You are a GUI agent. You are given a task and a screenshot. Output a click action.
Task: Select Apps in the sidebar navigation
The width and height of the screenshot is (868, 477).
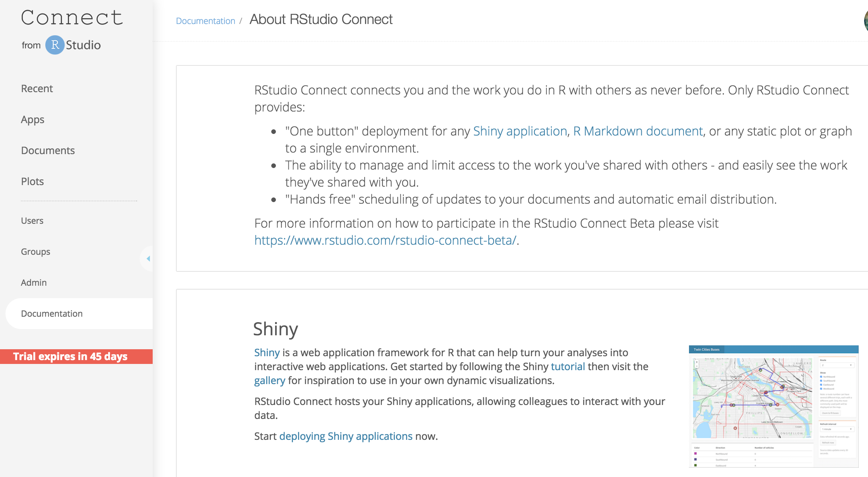click(33, 119)
